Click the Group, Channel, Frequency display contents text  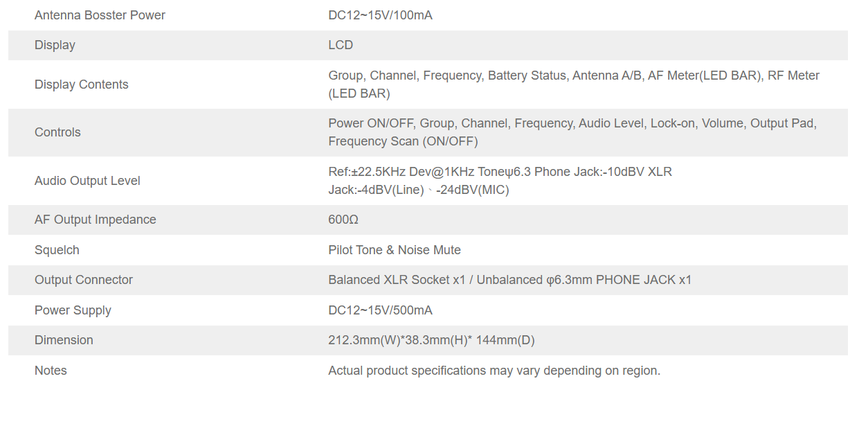click(573, 84)
